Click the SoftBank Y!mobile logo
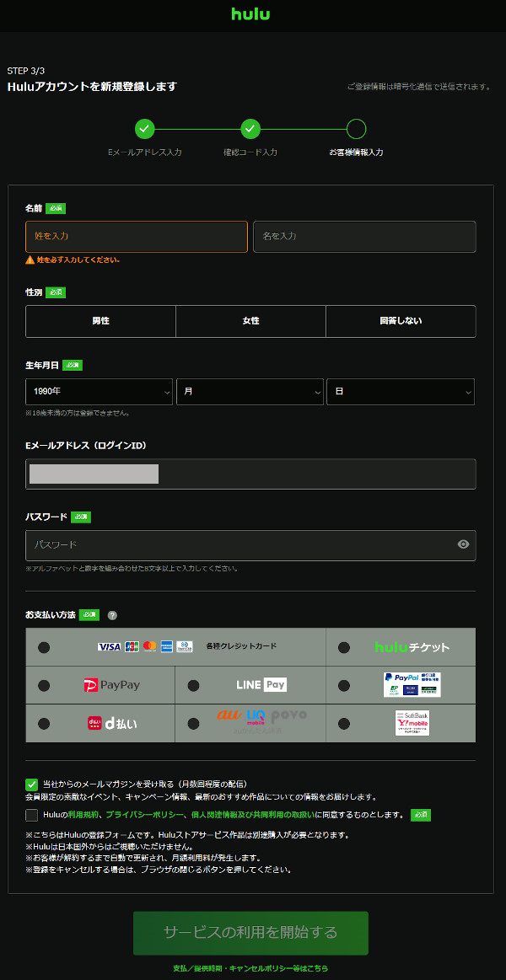The width and height of the screenshot is (506, 980). tap(412, 723)
